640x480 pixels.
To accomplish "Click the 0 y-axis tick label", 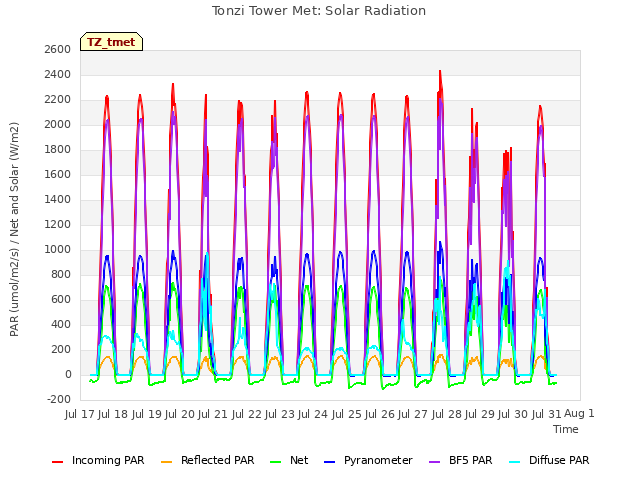I will (68, 375).
